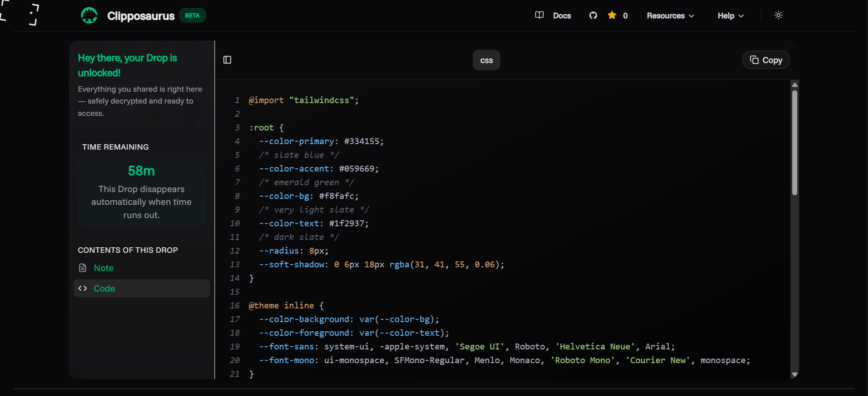Click the Clipposaurus brand name

click(141, 16)
